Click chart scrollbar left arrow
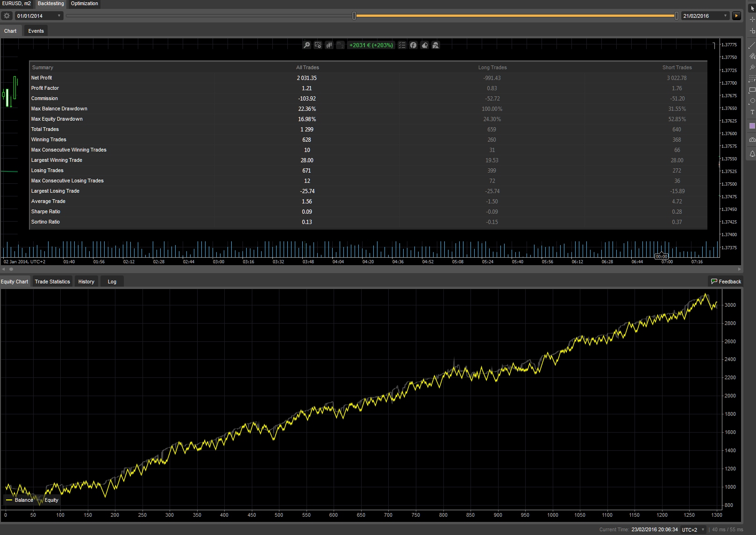 [3, 269]
